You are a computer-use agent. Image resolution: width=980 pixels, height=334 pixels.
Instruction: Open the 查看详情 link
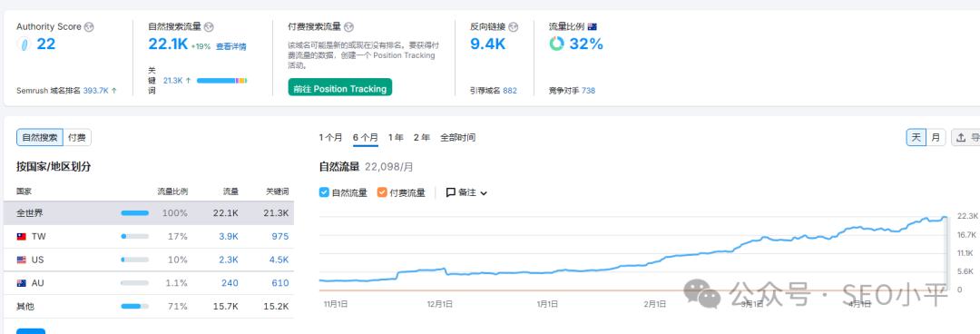pyautogui.click(x=231, y=46)
